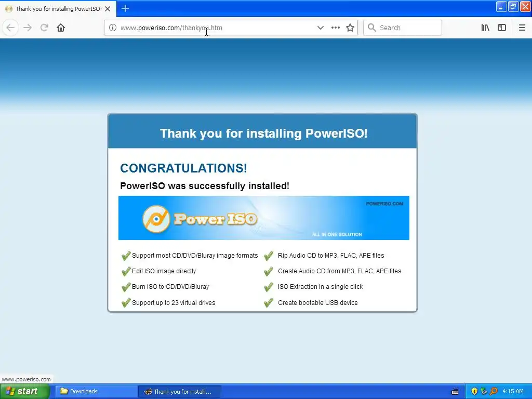
Task: Close the PowerISO thank you tab
Action: point(108,9)
